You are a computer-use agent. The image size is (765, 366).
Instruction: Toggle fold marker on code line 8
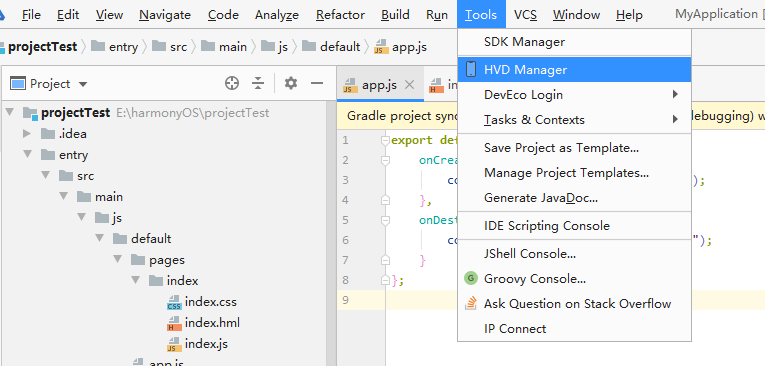[385, 280]
